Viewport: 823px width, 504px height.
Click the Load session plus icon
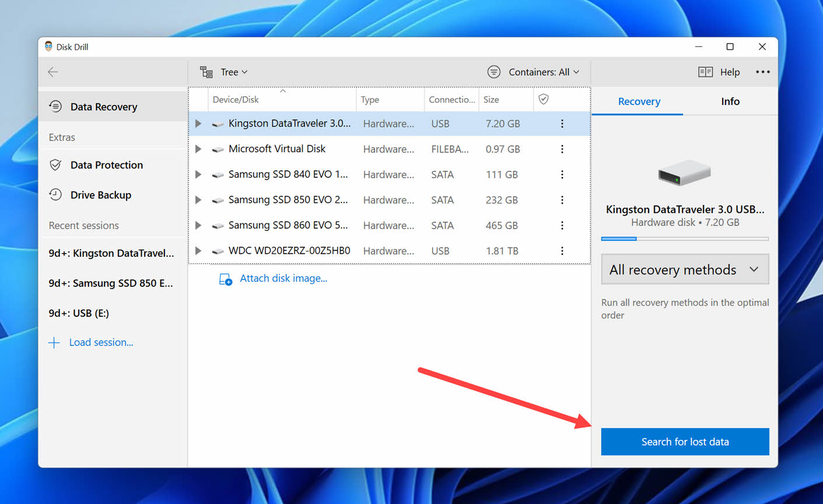click(x=54, y=342)
